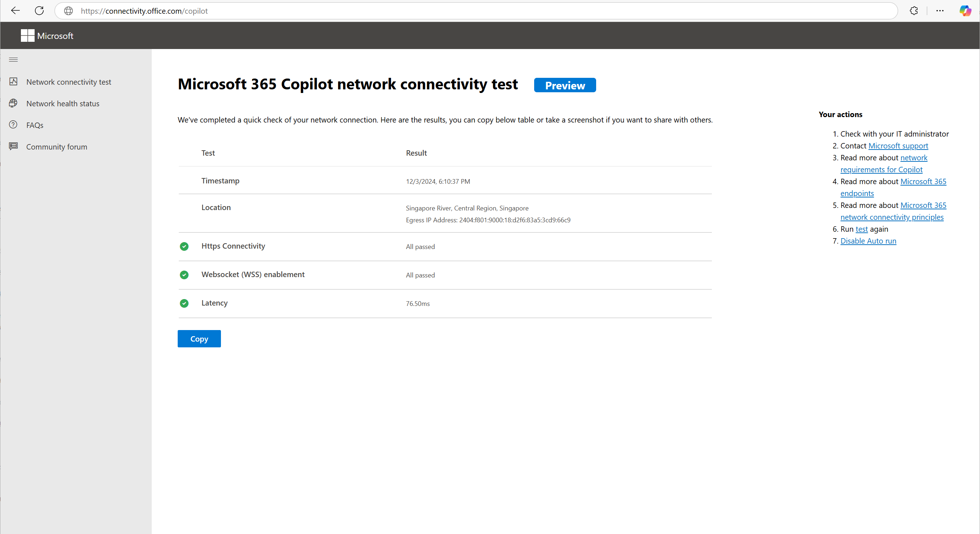Click the Copy button to copy results
Viewport: 980px width, 534px height.
(x=199, y=338)
